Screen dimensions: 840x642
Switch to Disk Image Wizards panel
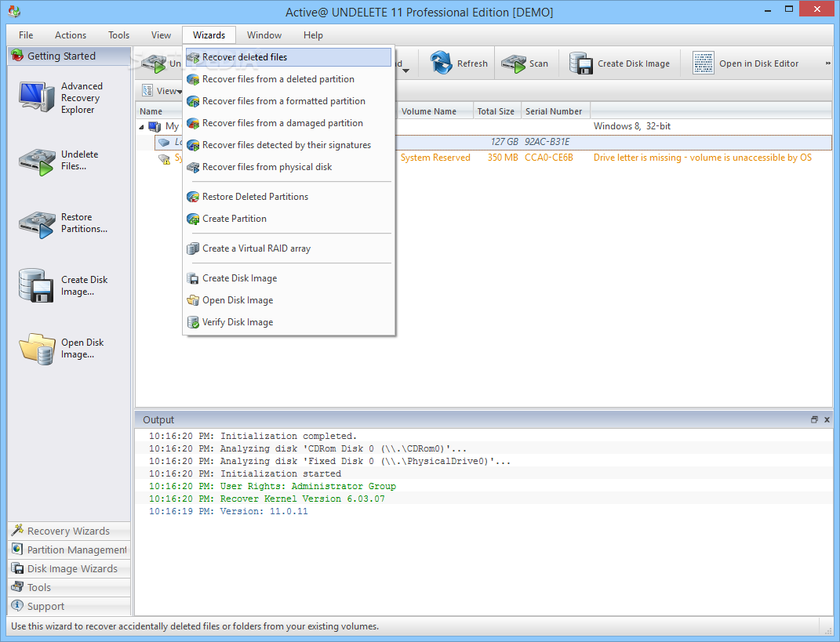coord(69,568)
